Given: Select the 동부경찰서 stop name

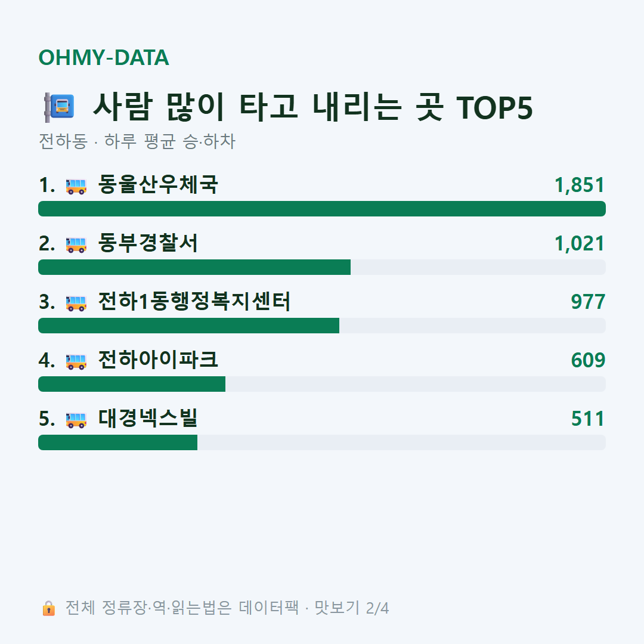Looking at the screenshot, I should coord(148,243).
